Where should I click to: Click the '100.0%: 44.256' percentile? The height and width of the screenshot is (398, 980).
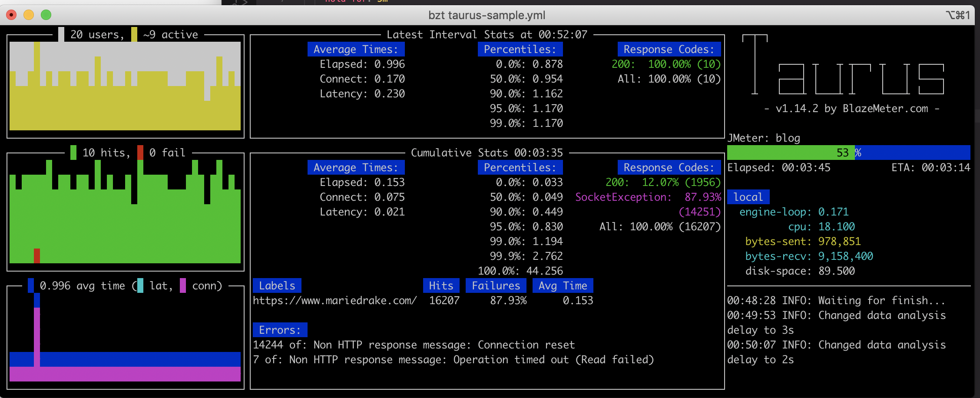click(x=520, y=271)
